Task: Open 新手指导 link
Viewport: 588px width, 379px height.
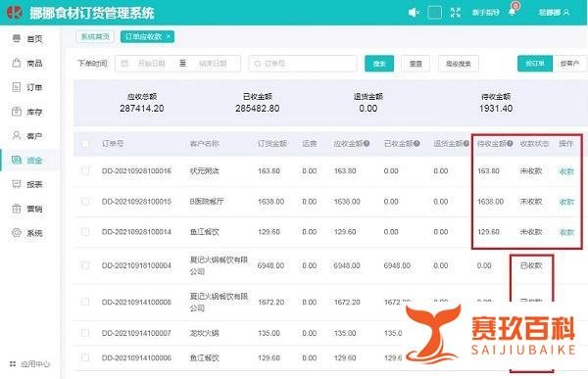Action: (486, 13)
